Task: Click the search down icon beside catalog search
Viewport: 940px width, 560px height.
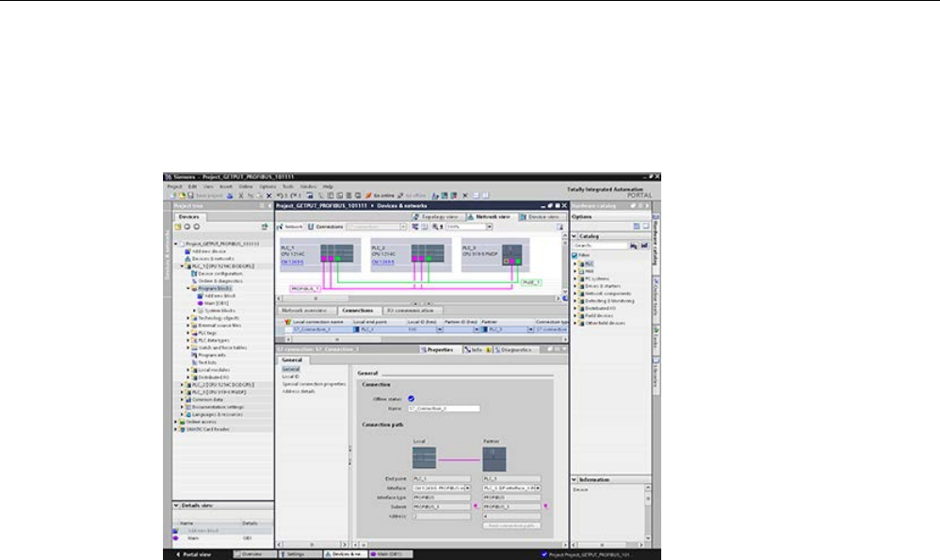Action: coord(634,246)
